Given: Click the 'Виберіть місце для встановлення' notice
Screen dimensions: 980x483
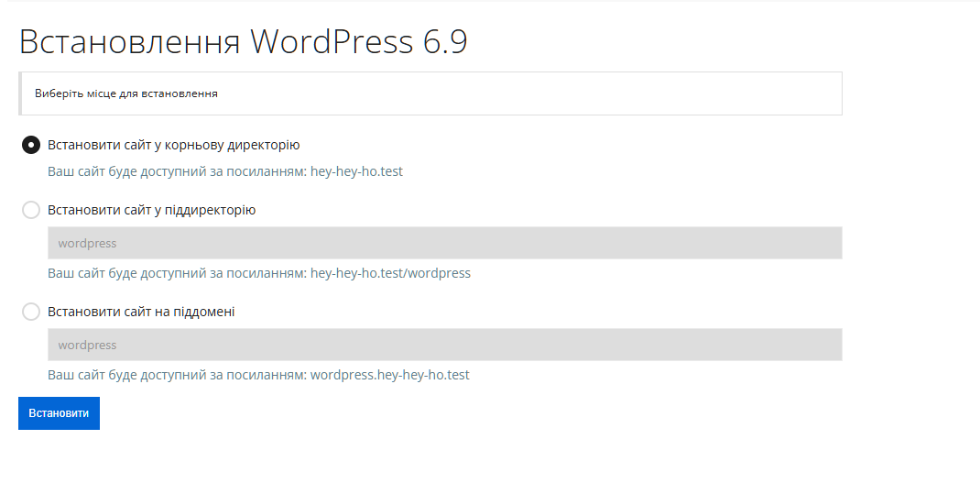Looking at the screenshot, I should (430, 93).
